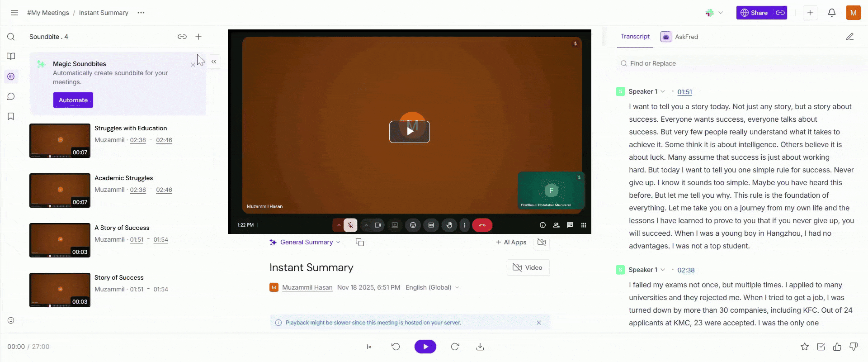The width and height of the screenshot is (868, 362).
Task: Click the plus button in top bar
Action: tap(810, 13)
